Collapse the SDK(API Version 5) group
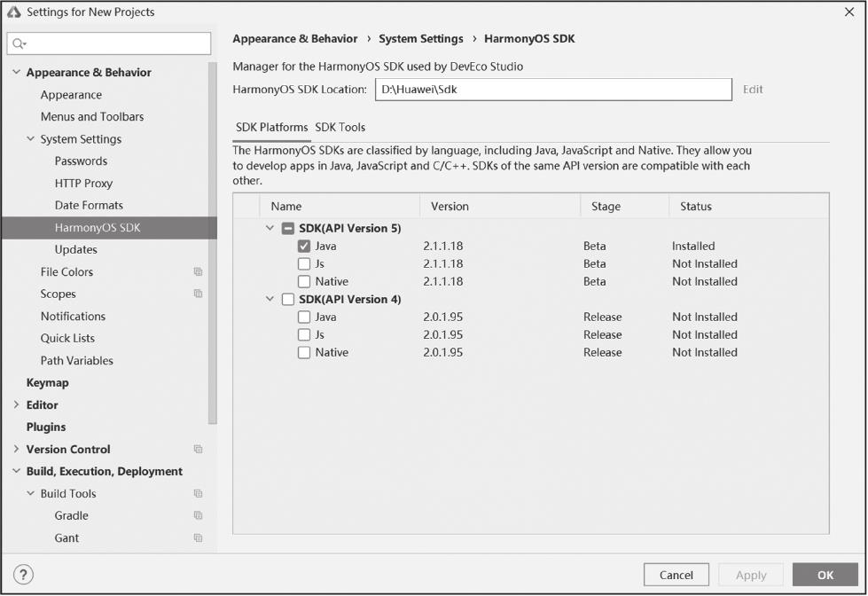 click(270, 229)
